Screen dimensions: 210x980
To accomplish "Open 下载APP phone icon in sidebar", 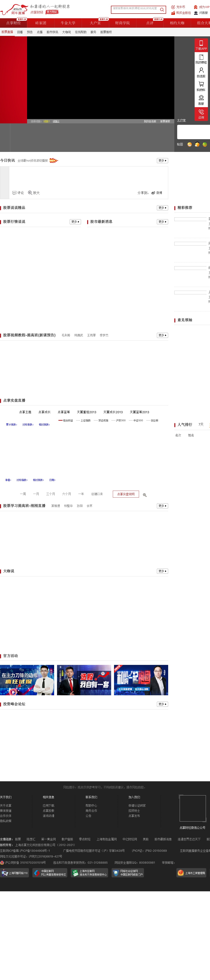I will (201, 43).
